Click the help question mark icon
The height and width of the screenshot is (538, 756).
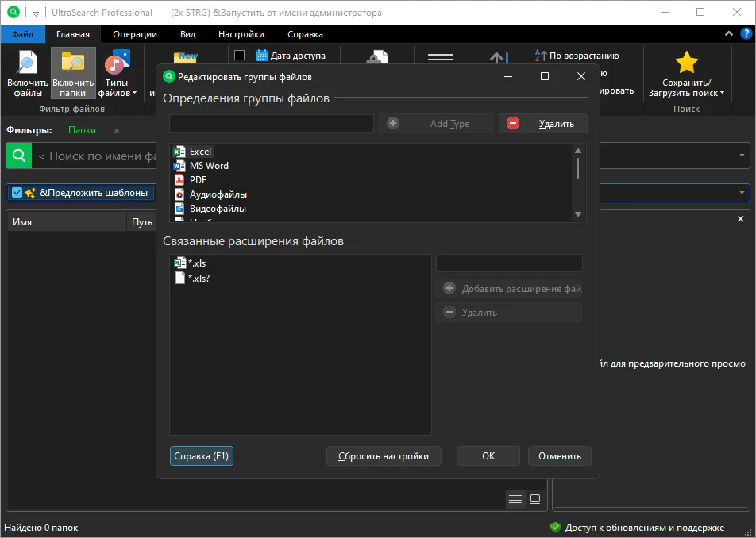pos(746,34)
